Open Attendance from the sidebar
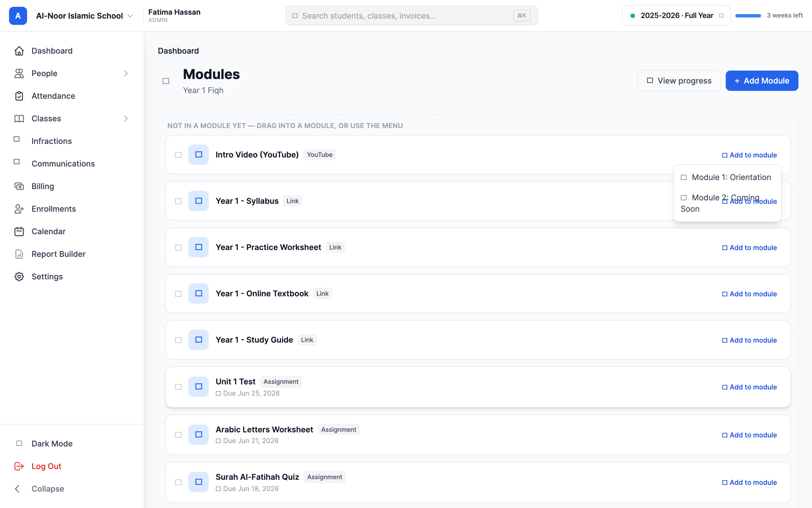The height and width of the screenshot is (508, 812). click(53, 96)
